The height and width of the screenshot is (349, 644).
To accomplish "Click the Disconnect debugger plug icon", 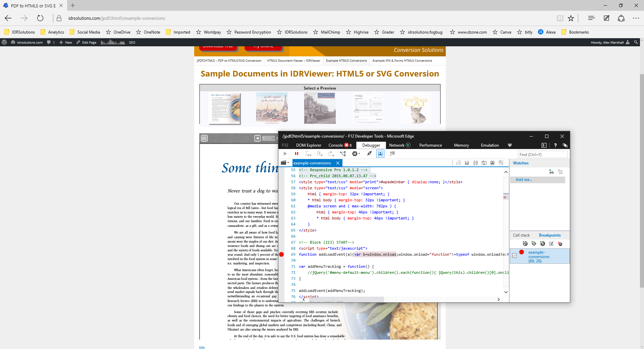I will [x=369, y=154].
